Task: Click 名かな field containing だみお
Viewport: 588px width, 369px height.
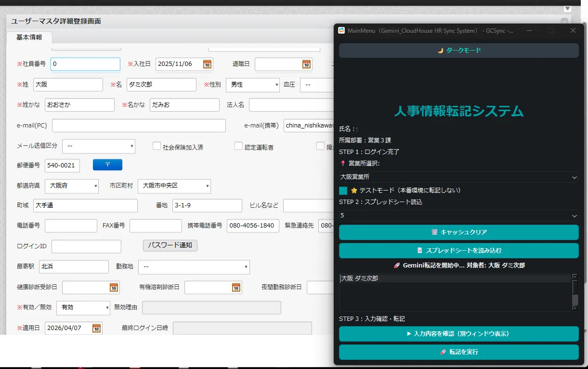Action: pos(184,105)
